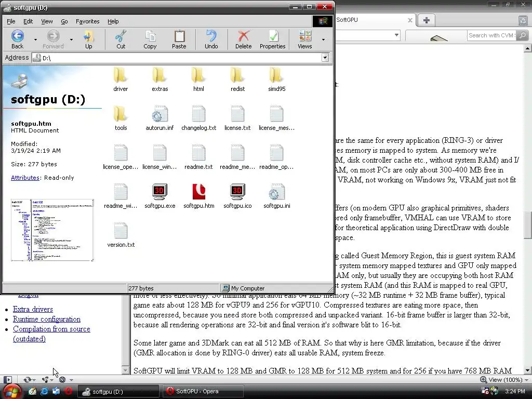Expand the Opera address field dropdown
The image size is (532, 399).
click(x=396, y=35)
